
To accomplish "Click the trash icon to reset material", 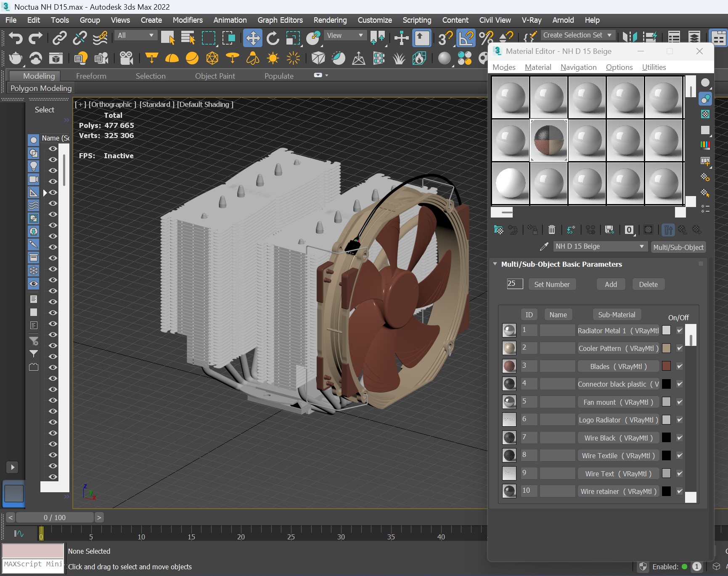I will [x=551, y=230].
